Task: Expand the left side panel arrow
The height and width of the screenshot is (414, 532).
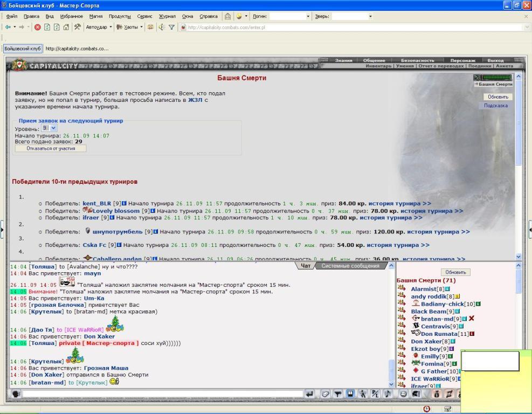Action: pos(2,230)
